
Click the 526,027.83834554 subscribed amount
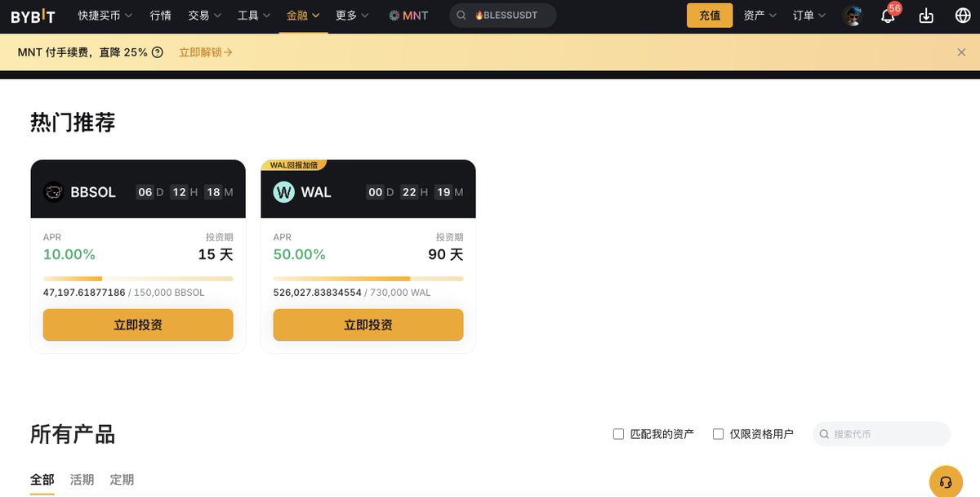(x=318, y=293)
